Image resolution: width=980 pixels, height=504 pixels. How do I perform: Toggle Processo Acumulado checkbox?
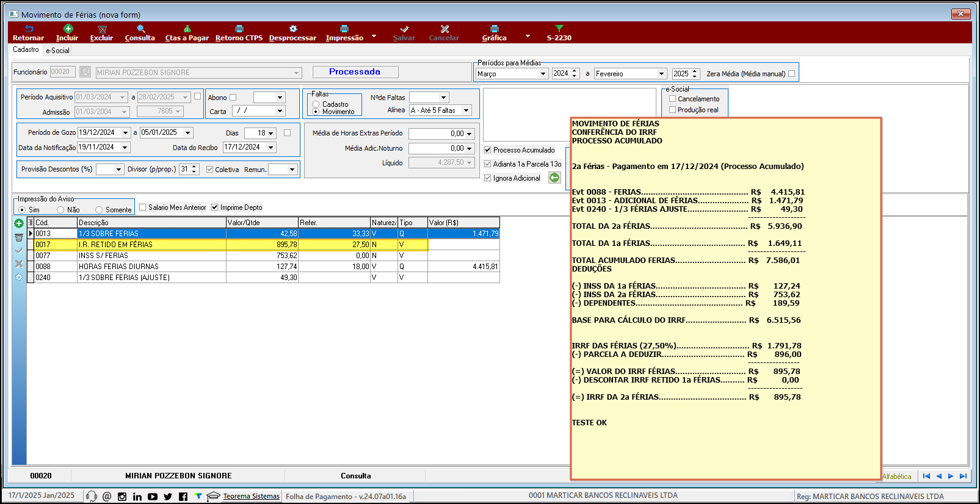click(488, 149)
